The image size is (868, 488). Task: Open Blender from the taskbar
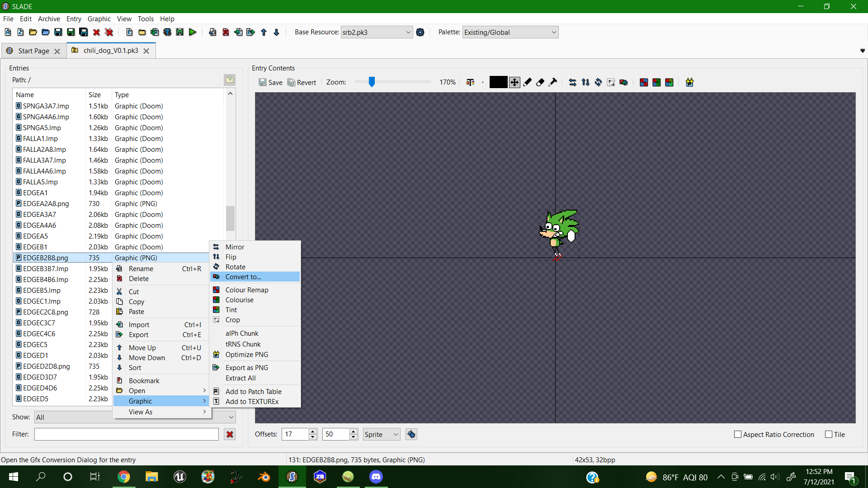(264, 477)
